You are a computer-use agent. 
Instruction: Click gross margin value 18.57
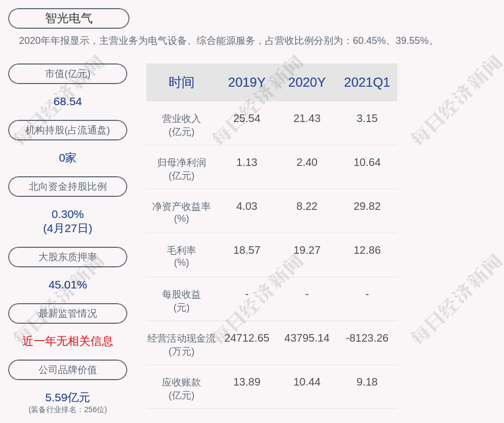tap(247, 250)
